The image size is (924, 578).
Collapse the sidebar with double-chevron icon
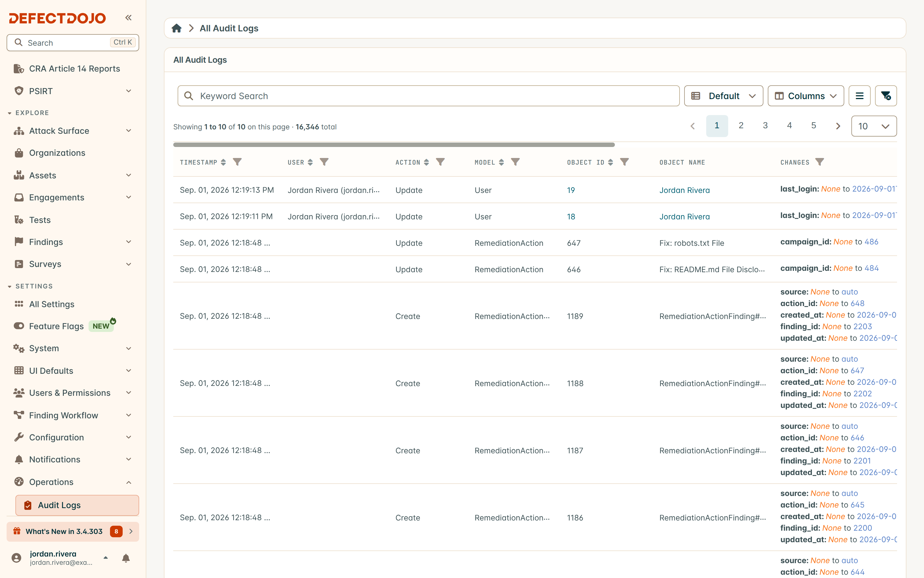[128, 18]
